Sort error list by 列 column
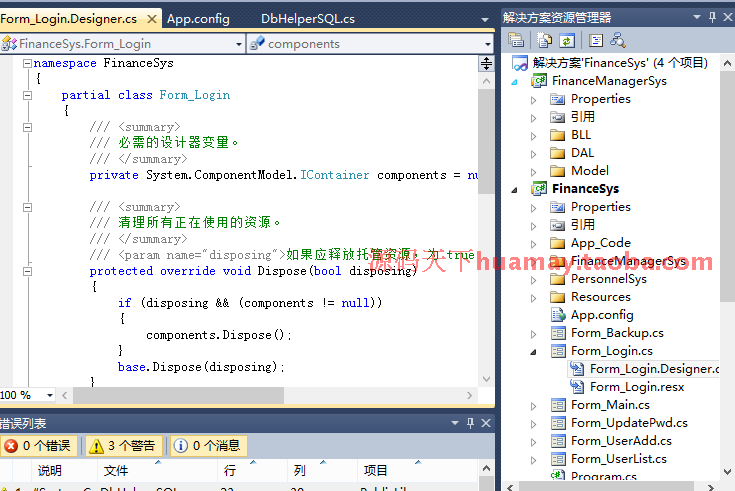The height and width of the screenshot is (491, 735). click(322, 470)
